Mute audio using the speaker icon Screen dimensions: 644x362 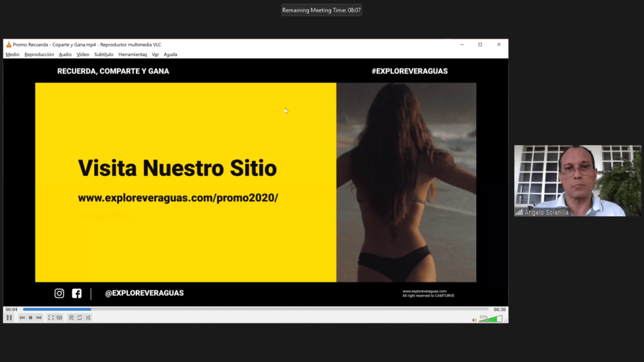(474, 320)
